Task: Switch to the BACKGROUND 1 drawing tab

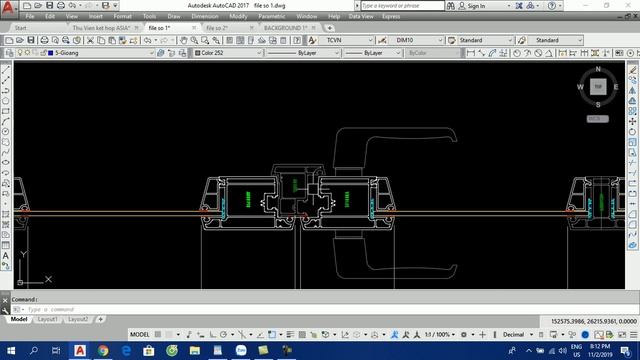Action: (x=285, y=28)
